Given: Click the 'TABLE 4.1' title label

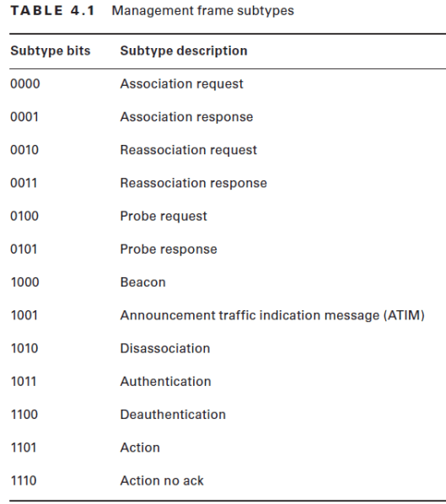Looking at the screenshot, I should 52,11.
